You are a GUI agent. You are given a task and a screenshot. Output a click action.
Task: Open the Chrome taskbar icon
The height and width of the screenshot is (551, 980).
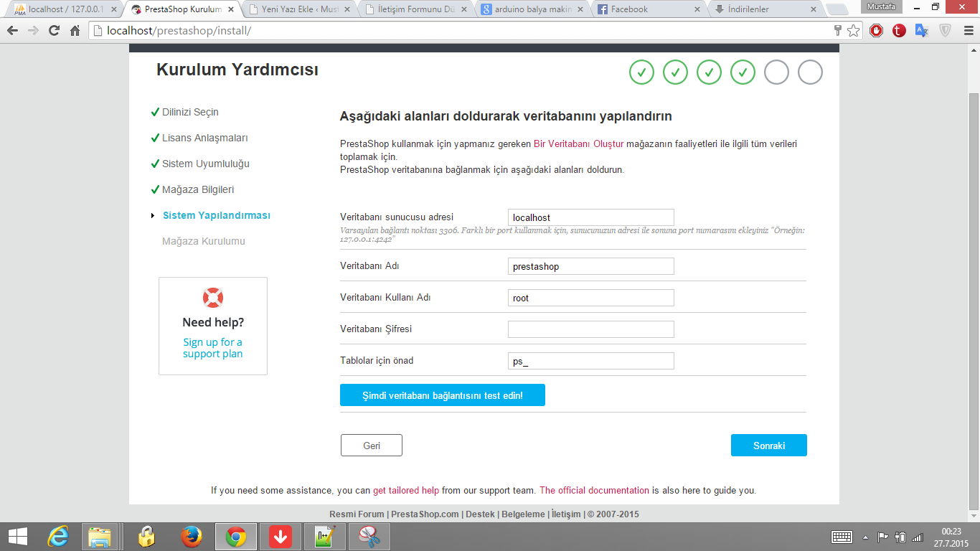pos(236,536)
